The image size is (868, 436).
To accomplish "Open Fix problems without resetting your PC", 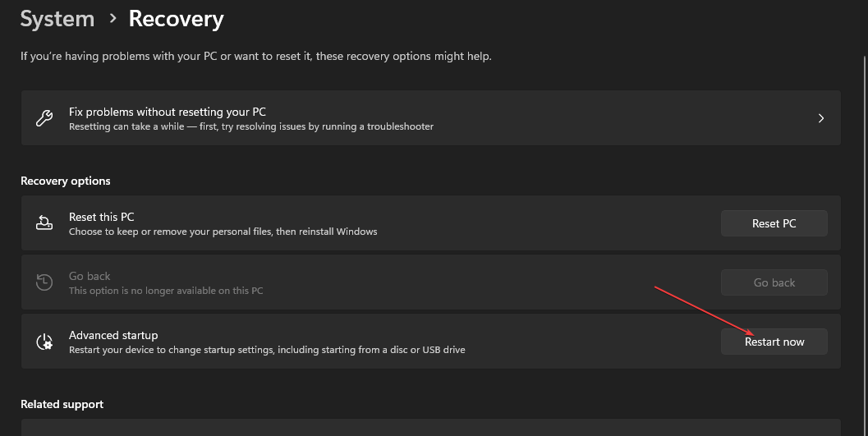I will pos(430,118).
